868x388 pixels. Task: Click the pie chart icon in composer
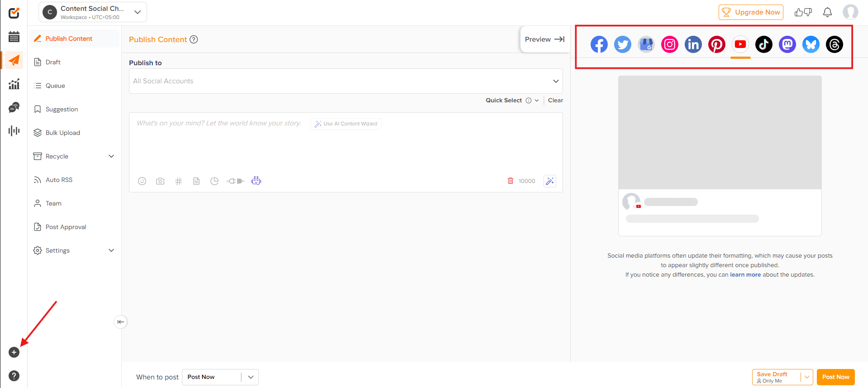pyautogui.click(x=215, y=181)
